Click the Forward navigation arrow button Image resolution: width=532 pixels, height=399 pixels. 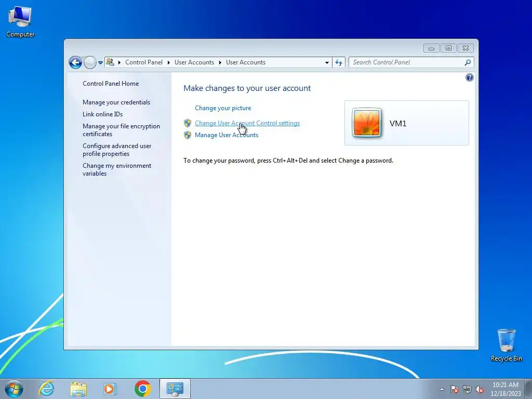(90, 62)
